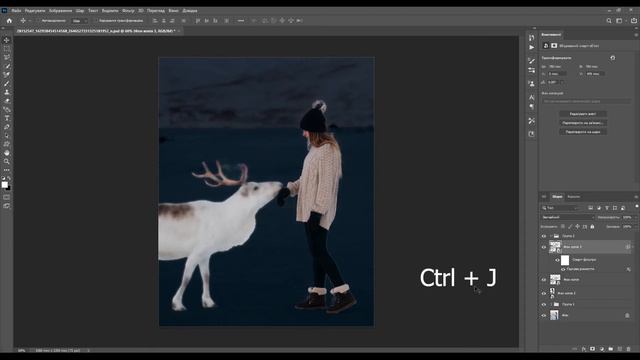Click the Add layer style fx icon

point(584,349)
